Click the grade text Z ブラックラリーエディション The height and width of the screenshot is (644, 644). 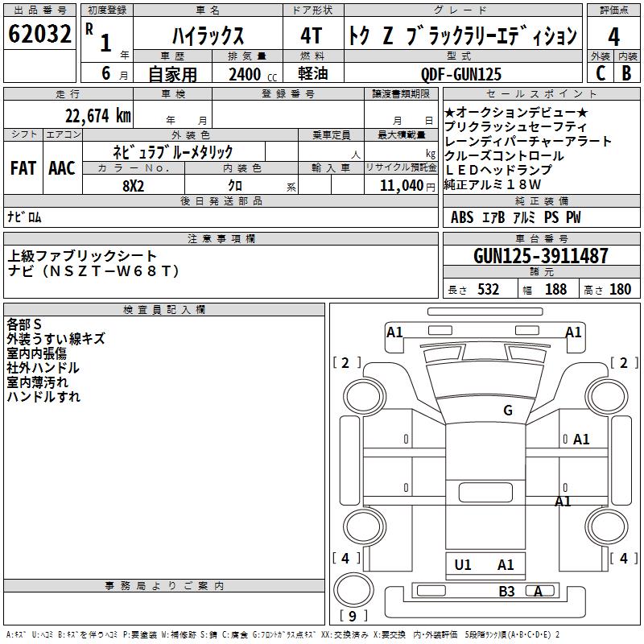click(480, 35)
